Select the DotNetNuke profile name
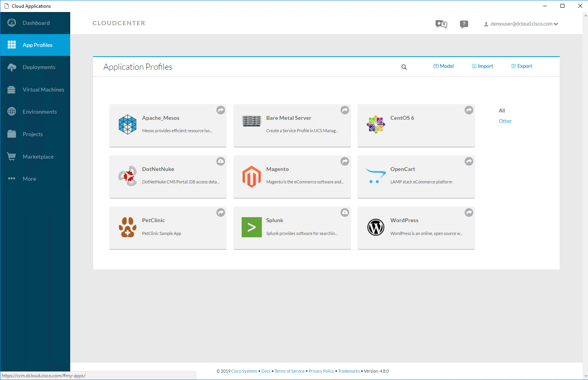Viewport: 588px width, 380px height. click(158, 169)
